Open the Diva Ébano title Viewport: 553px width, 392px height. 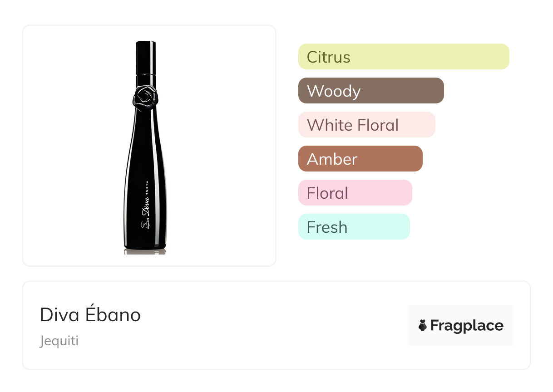click(90, 315)
